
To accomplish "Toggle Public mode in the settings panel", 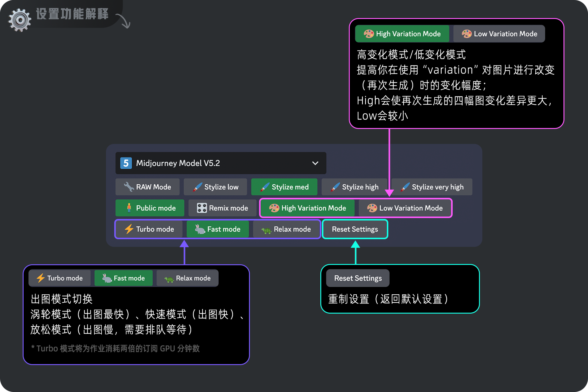I will 150,208.
